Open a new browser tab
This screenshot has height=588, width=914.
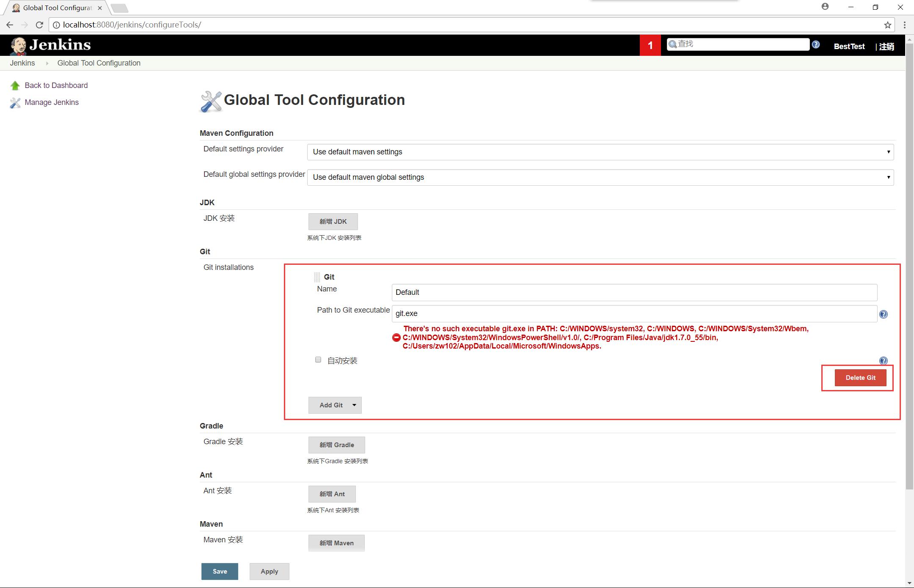(120, 8)
